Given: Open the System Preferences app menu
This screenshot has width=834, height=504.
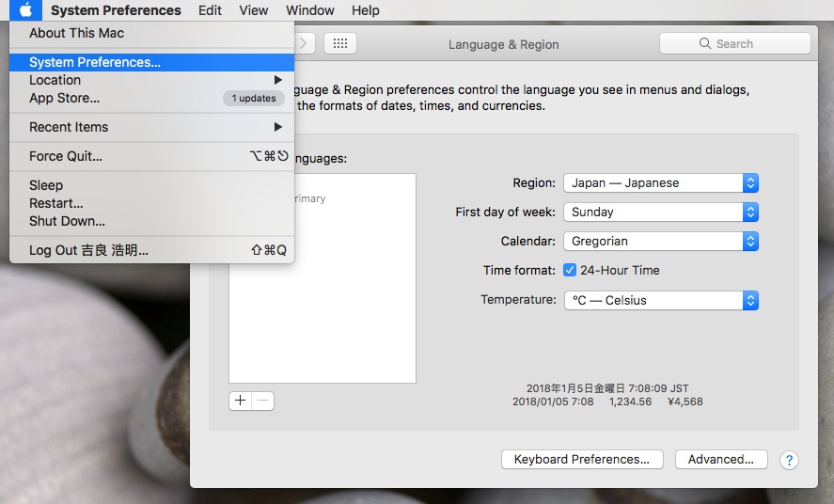Looking at the screenshot, I should click(116, 10).
